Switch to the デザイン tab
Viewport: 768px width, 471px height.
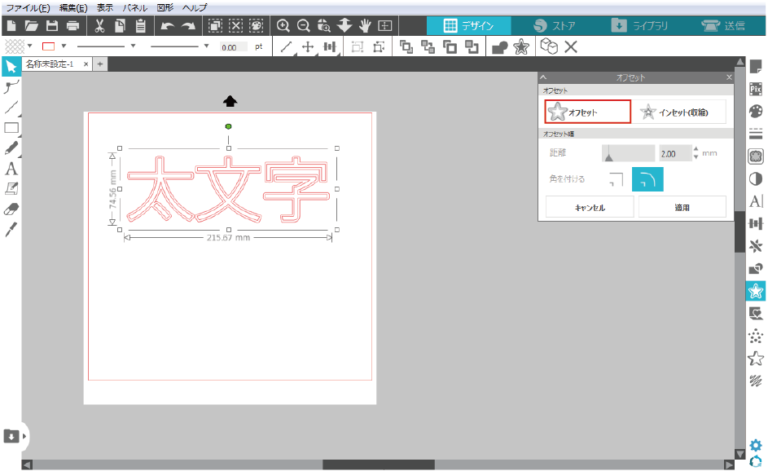click(x=469, y=25)
